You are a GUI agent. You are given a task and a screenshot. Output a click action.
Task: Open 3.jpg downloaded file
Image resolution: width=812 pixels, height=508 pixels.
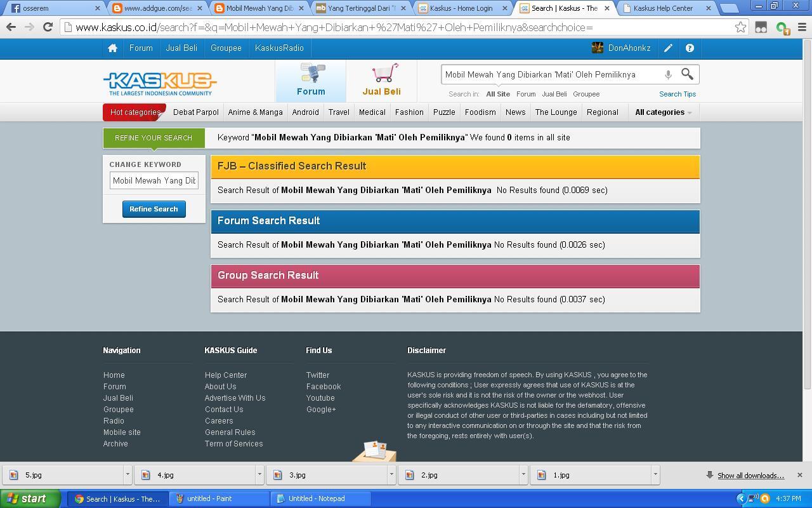pyautogui.click(x=327, y=475)
